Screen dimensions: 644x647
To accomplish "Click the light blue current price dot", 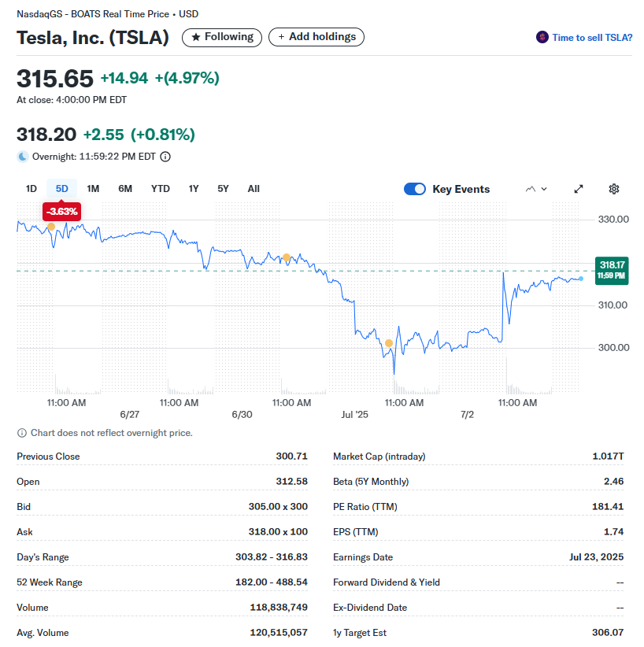I will tap(581, 279).
